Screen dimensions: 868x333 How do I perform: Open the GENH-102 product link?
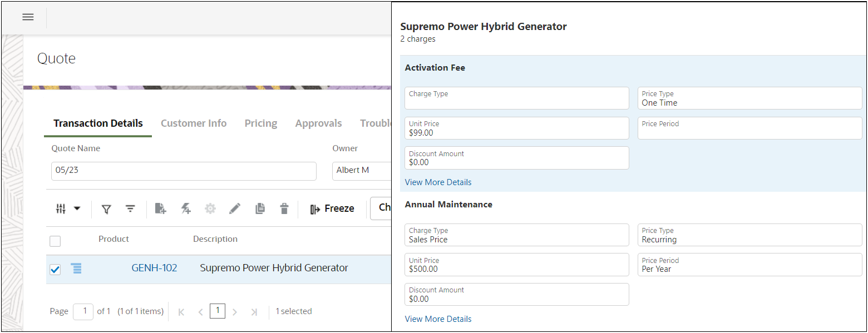(x=154, y=268)
